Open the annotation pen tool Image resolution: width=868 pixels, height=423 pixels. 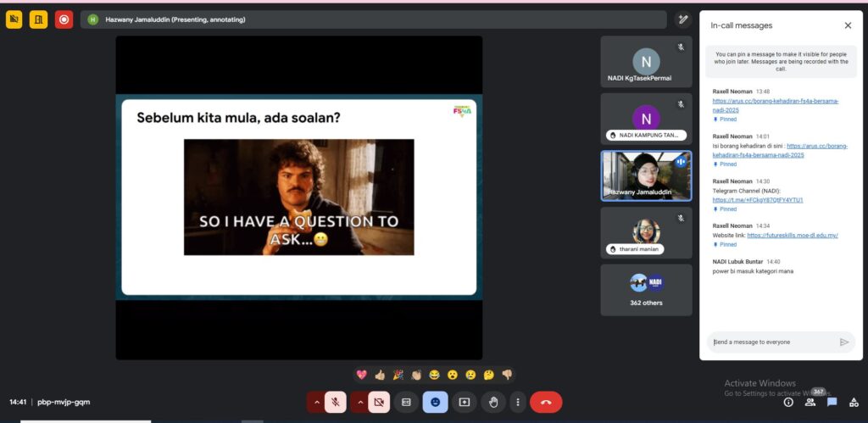coord(683,19)
